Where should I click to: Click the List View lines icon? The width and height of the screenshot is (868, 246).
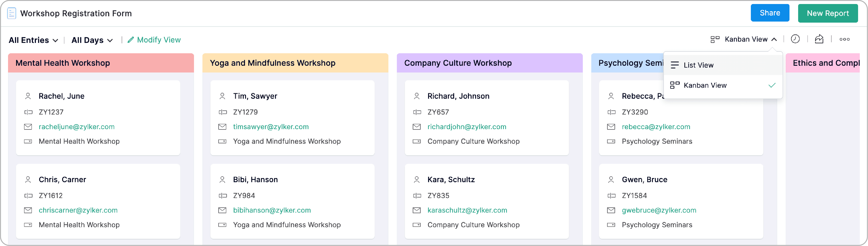click(675, 65)
